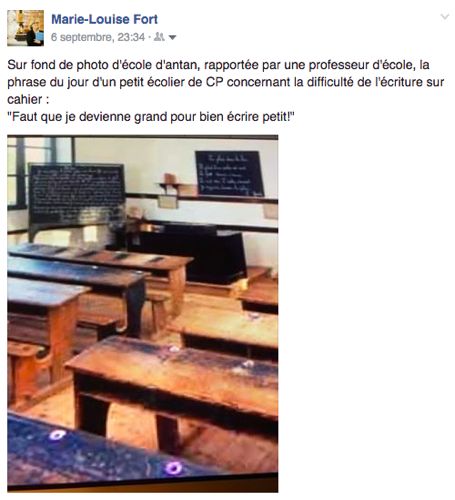Click "Sur fond de photo d'école d'antan" text

point(103,65)
